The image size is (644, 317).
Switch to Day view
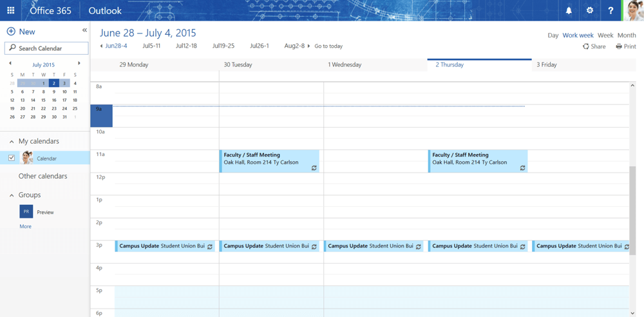(553, 35)
